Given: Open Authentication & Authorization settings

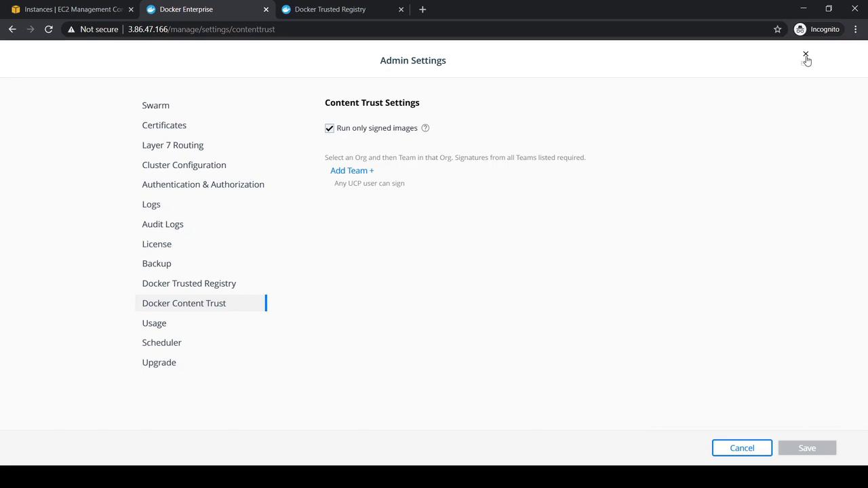Looking at the screenshot, I should click(x=203, y=184).
